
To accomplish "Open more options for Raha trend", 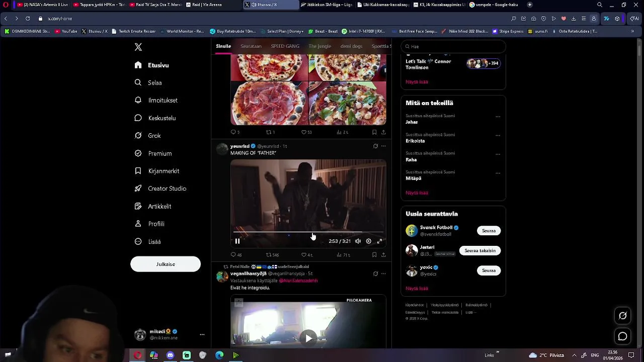I will [498, 154].
